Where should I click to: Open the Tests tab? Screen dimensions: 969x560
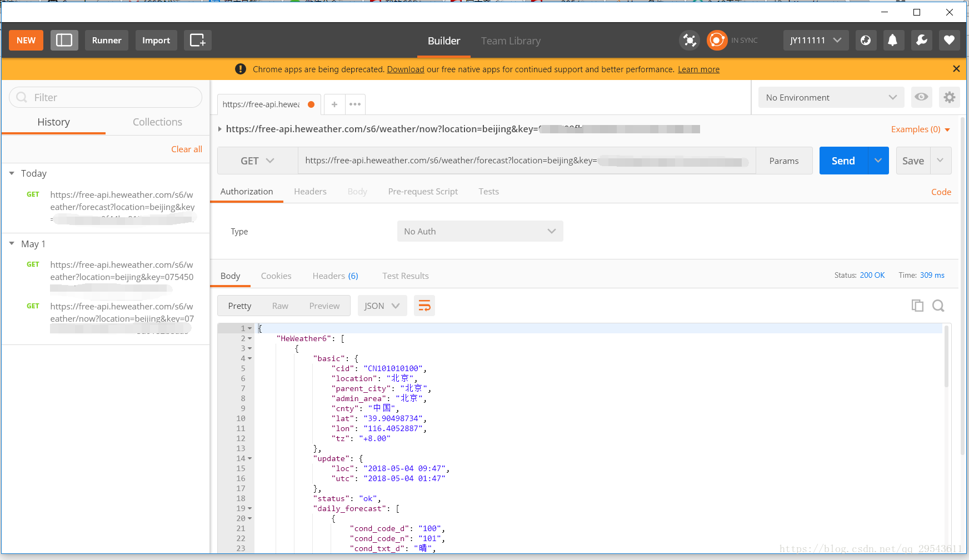489,191
